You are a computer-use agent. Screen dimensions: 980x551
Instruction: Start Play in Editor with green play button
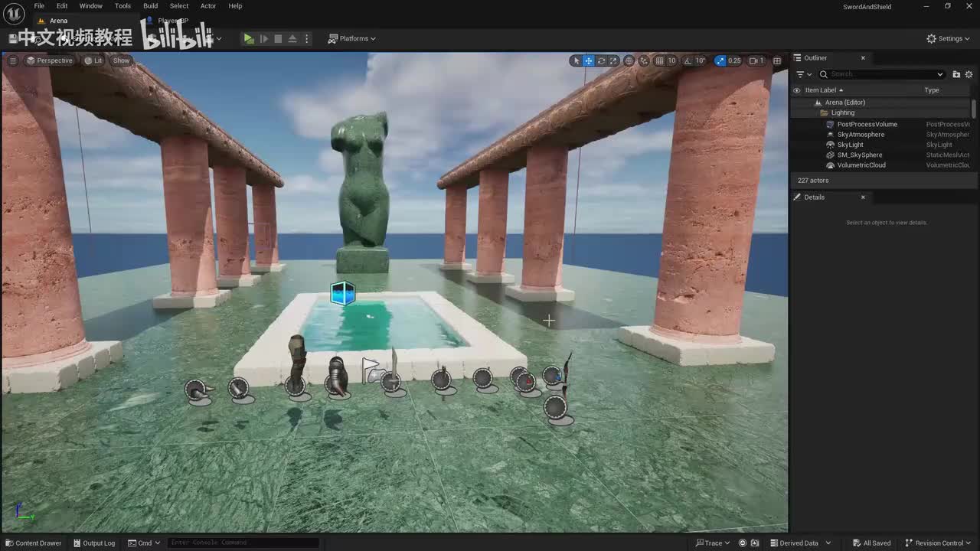[x=249, y=38]
